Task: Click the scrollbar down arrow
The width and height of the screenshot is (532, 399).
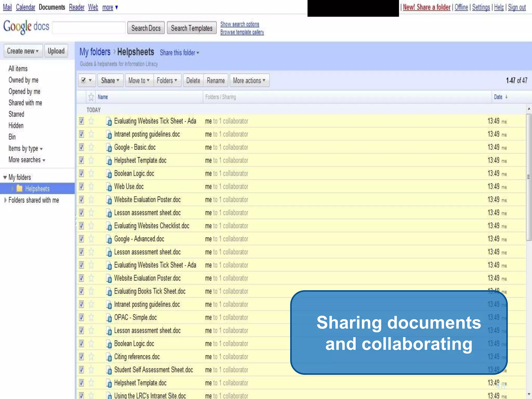Action: [529, 395]
